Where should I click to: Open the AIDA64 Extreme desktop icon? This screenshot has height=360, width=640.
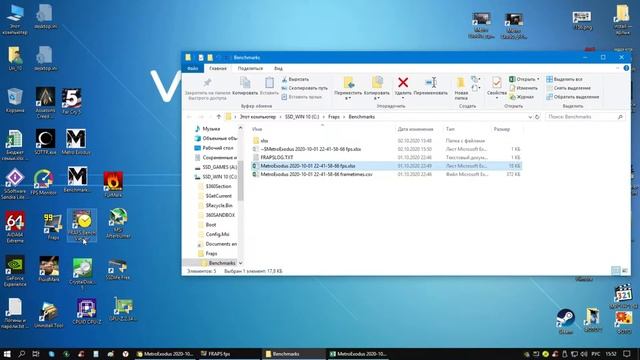click(x=15, y=227)
